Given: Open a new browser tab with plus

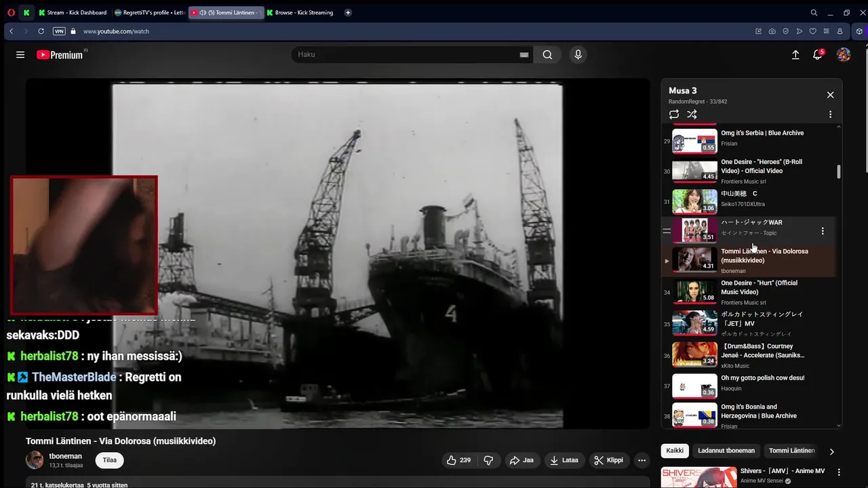Looking at the screenshot, I should point(348,12).
